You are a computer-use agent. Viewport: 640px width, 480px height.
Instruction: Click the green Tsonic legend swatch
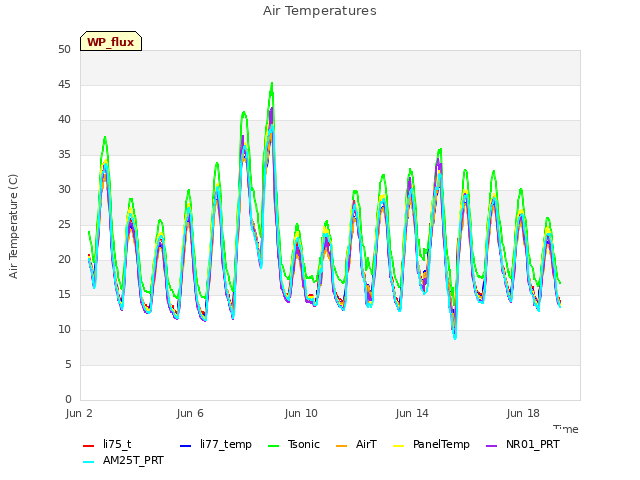[x=273, y=445]
